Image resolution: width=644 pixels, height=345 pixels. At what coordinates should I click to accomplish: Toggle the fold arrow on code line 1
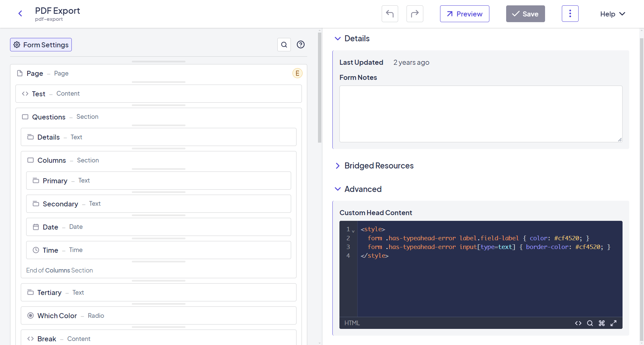click(x=353, y=231)
